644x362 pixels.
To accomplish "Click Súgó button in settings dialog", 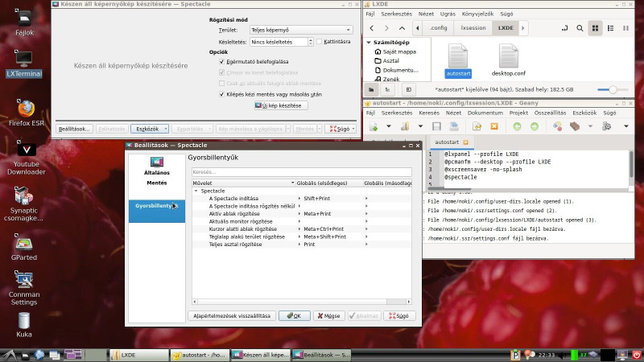I will click(398, 315).
